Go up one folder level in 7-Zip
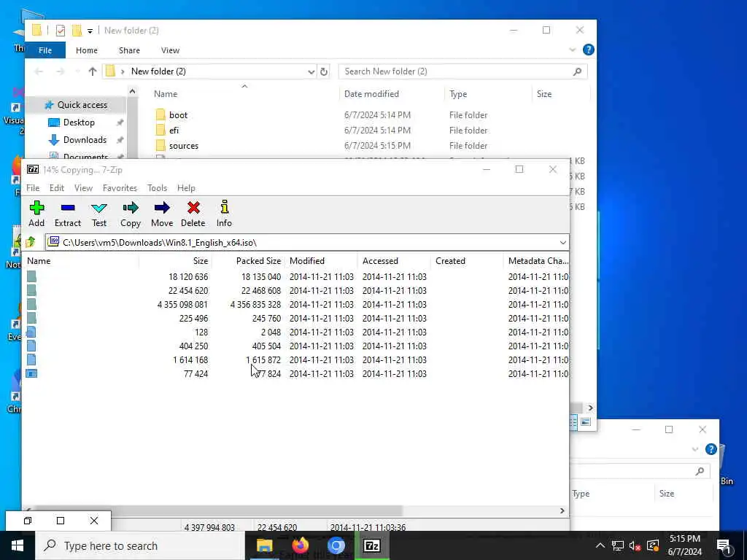Viewport: 747px width, 560px height. (31, 242)
